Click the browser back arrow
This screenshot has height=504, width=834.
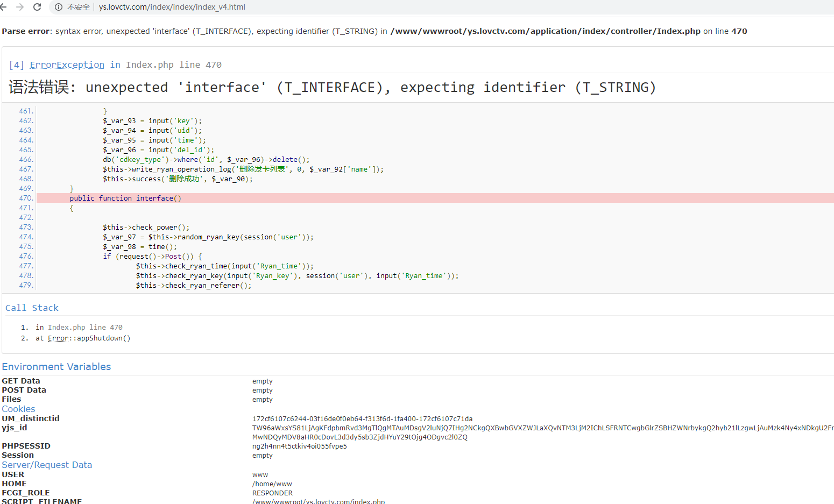pyautogui.click(x=4, y=7)
